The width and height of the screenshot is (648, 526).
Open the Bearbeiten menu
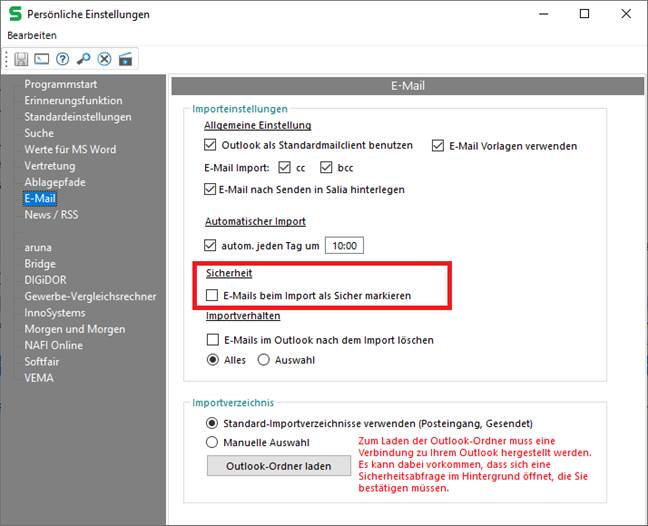click(32, 35)
